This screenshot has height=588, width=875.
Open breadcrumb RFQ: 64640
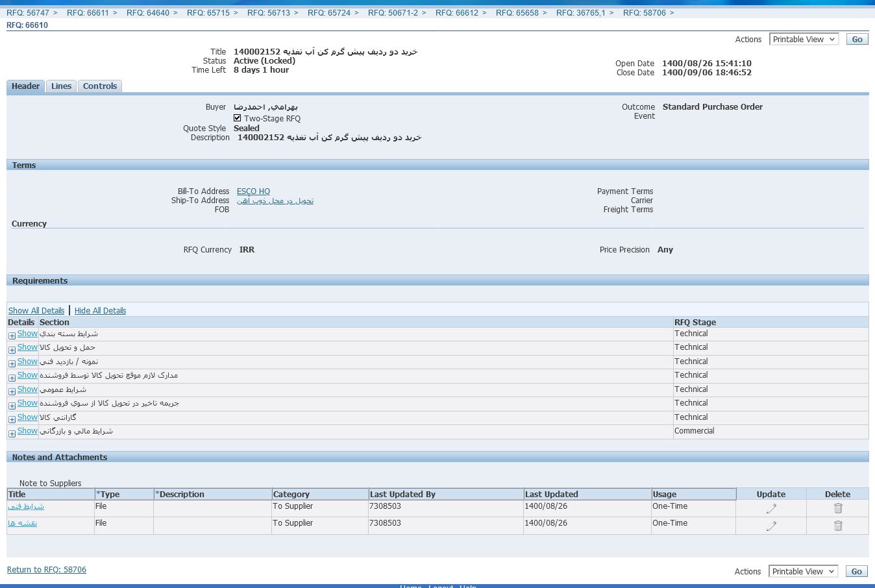148,13
